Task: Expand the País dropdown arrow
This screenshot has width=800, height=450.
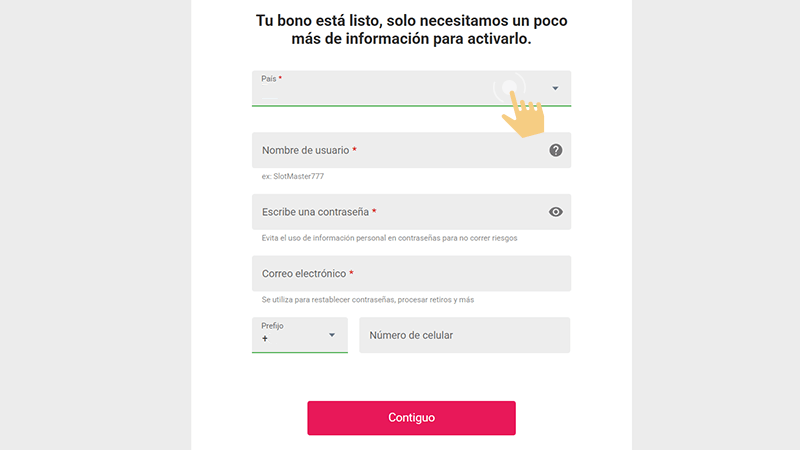Action: coord(555,88)
